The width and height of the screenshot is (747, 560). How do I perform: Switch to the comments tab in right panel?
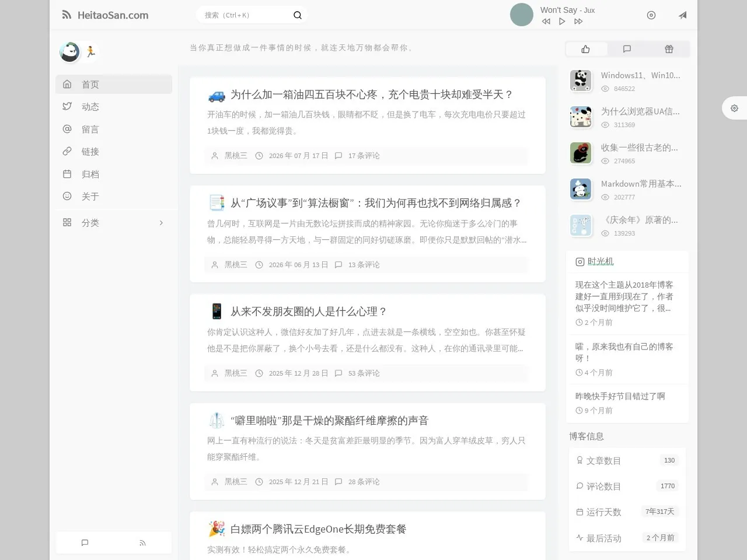click(627, 49)
